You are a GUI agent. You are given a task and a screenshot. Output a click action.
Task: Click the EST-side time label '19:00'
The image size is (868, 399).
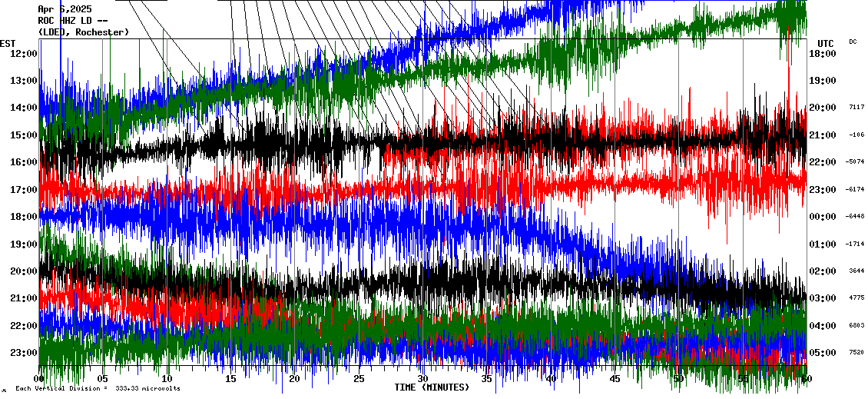click(23, 244)
